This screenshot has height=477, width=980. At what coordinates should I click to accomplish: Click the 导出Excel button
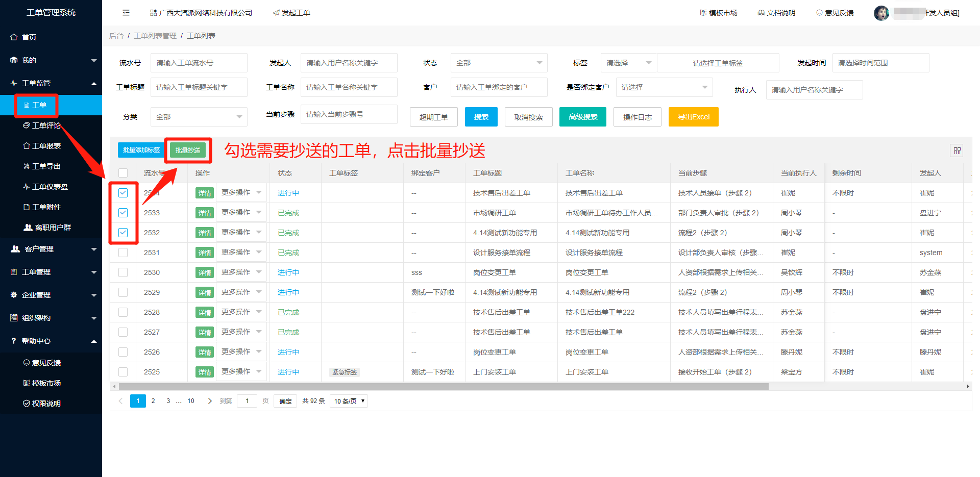(x=694, y=117)
